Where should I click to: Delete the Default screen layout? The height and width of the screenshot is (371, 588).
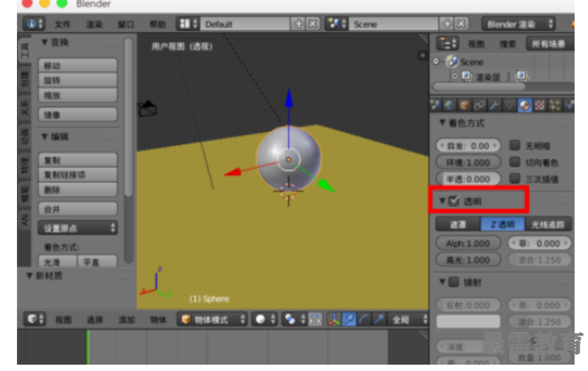tap(313, 24)
